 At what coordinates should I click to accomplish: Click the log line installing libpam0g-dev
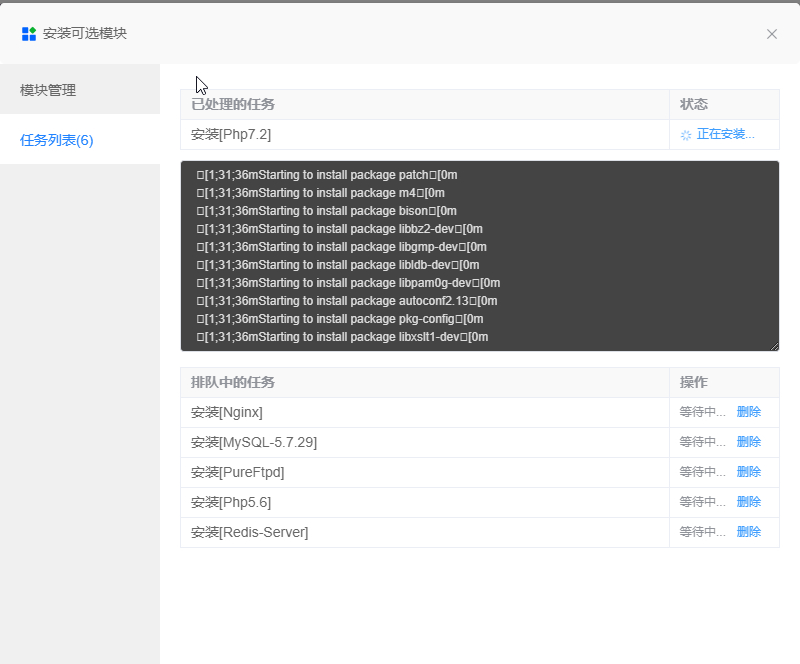coord(348,283)
